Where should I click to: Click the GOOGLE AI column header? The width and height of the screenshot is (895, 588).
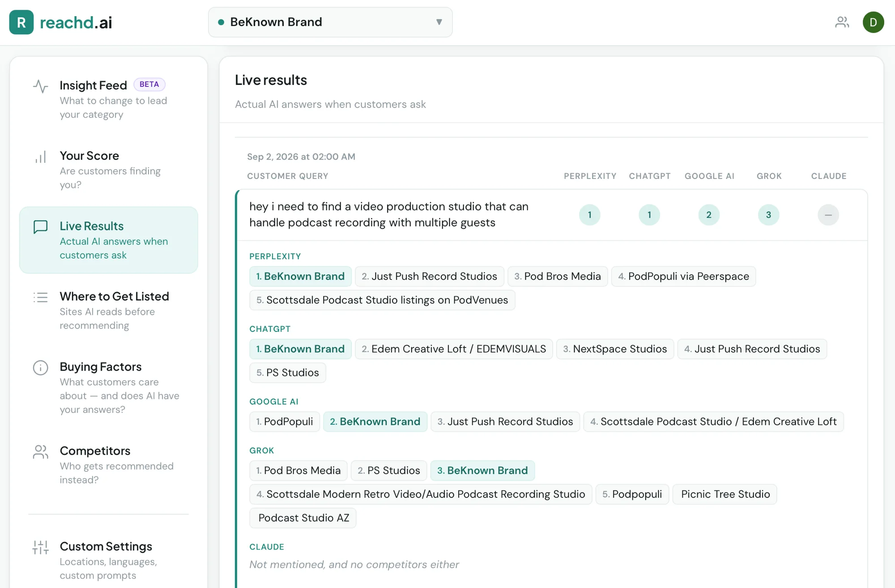point(709,176)
